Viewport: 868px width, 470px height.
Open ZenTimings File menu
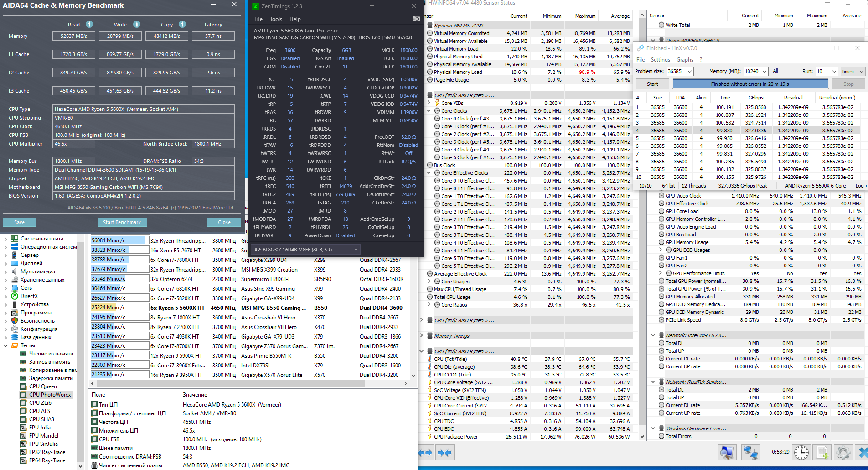[x=258, y=19]
